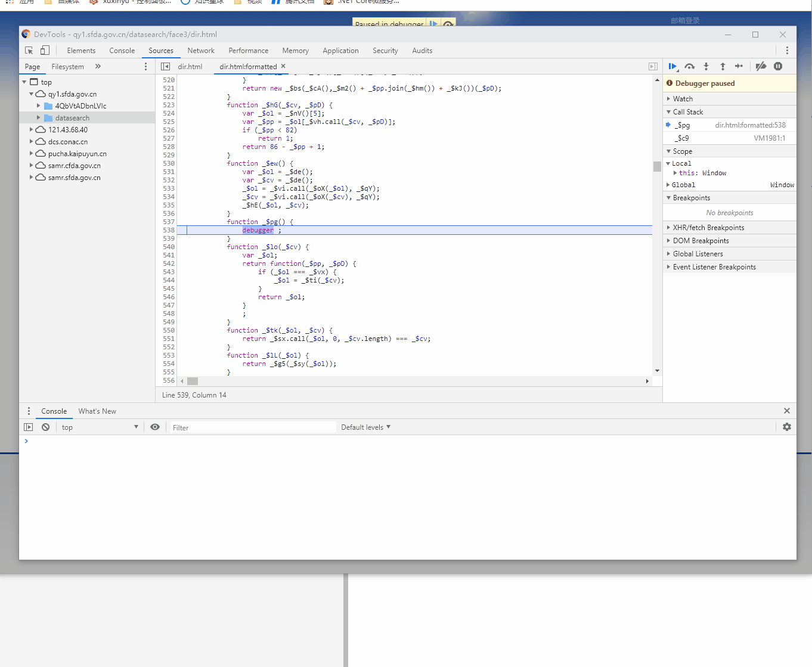Click the editor vertical scrollbar thumb
The image size is (812, 667).
pos(657,166)
